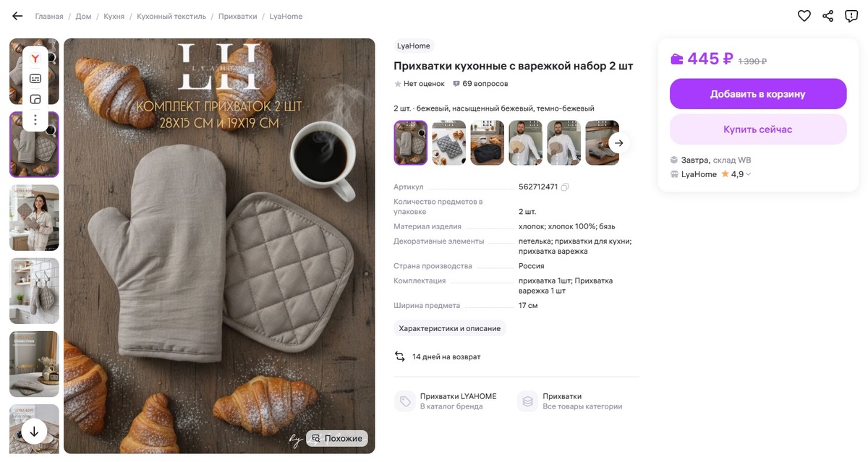Select the black potholder color variant
The image size is (868, 462).
pos(488,143)
